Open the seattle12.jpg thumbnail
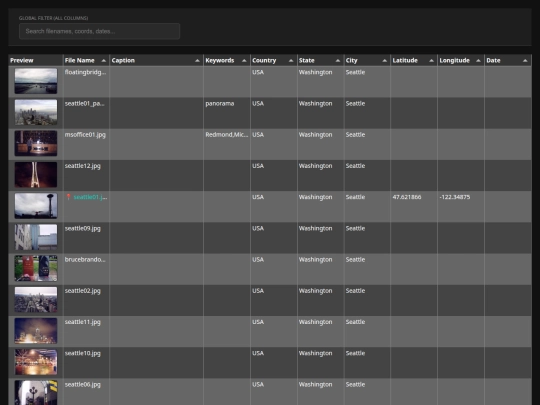This screenshot has width=540, height=405. pyautogui.click(x=36, y=175)
